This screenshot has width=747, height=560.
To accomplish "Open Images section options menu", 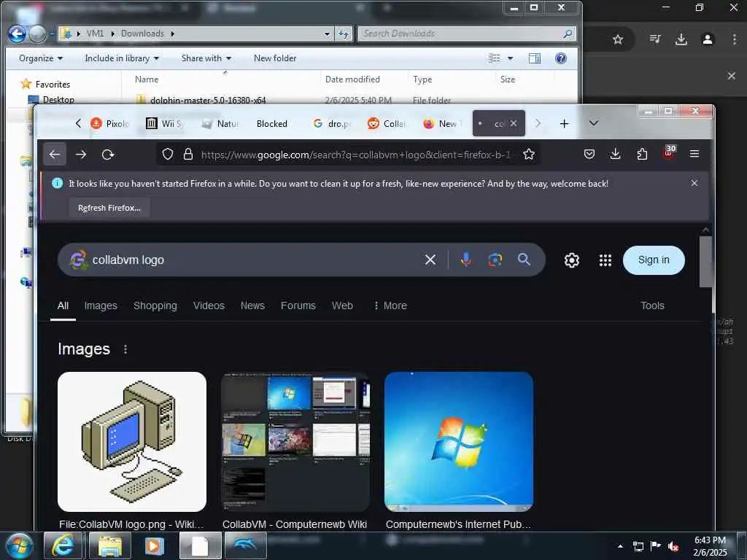I will 125,349.
